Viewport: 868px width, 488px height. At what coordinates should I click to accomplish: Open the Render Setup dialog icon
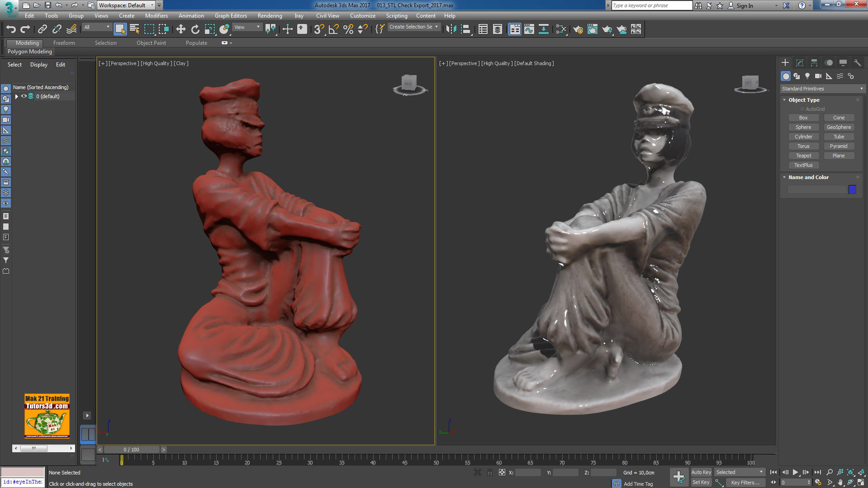click(x=578, y=29)
